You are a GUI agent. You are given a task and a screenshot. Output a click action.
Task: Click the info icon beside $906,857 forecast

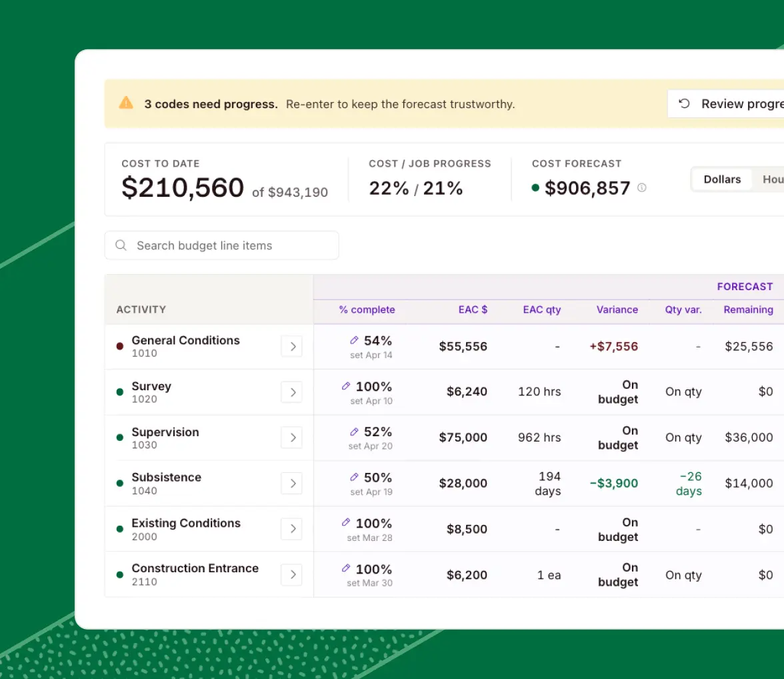point(641,187)
